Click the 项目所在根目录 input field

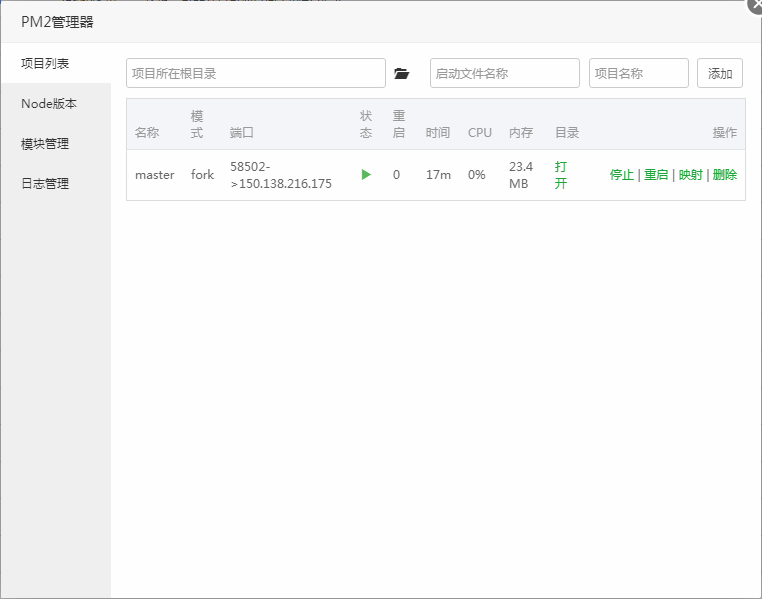(x=256, y=73)
